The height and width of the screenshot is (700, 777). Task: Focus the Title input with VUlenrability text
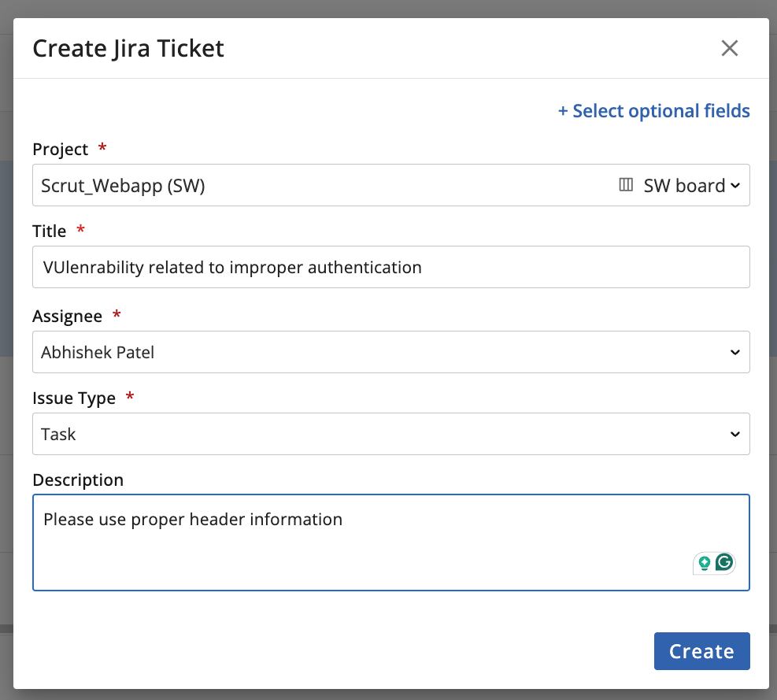coord(391,267)
